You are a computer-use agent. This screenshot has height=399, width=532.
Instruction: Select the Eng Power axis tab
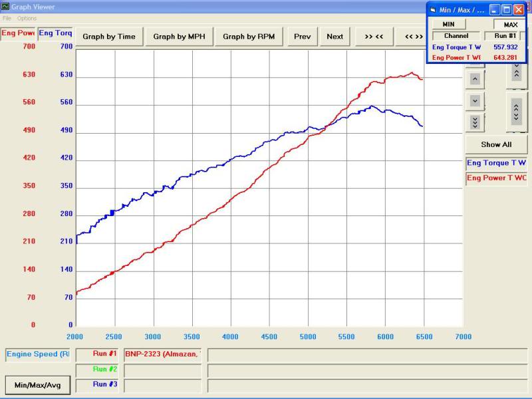pyautogui.click(x=18, y=33)
